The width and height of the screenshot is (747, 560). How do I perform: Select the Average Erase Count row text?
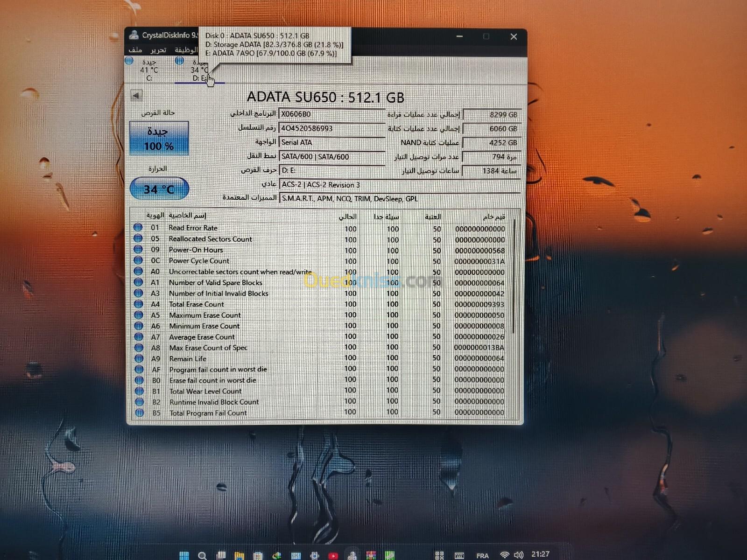(x=202, y=337)
